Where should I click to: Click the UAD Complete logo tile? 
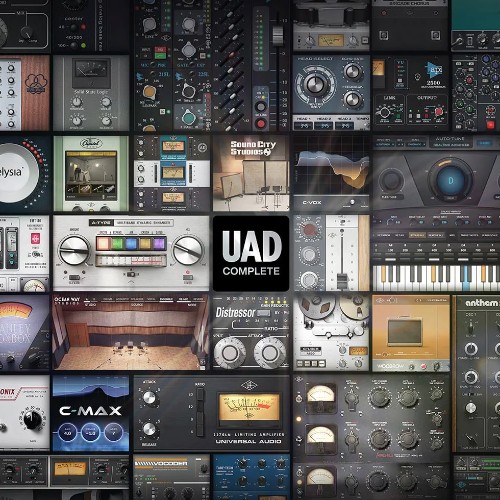(x=251, y=254)
